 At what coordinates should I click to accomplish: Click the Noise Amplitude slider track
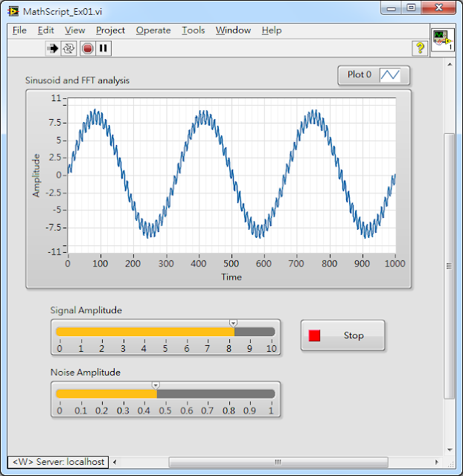coord(165,394)
